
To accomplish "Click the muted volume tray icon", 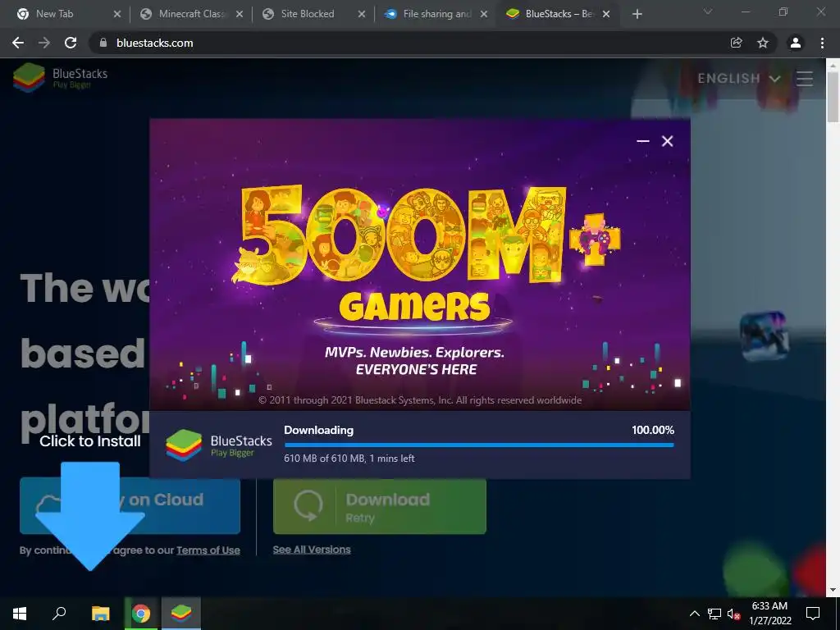I will pos(734,614).
